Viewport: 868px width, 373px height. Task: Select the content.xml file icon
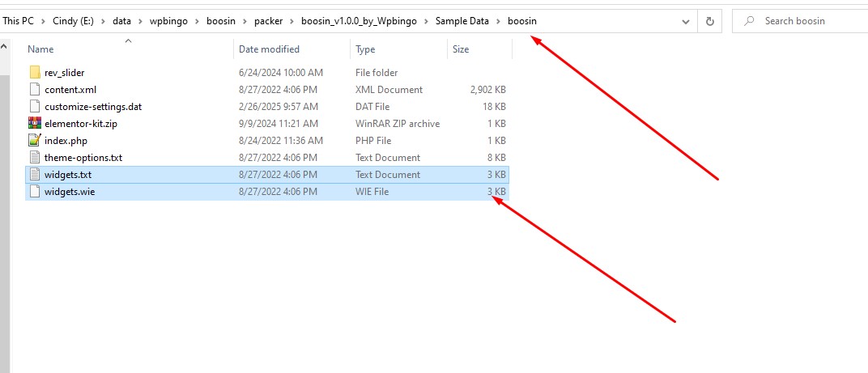coord(35,90)
